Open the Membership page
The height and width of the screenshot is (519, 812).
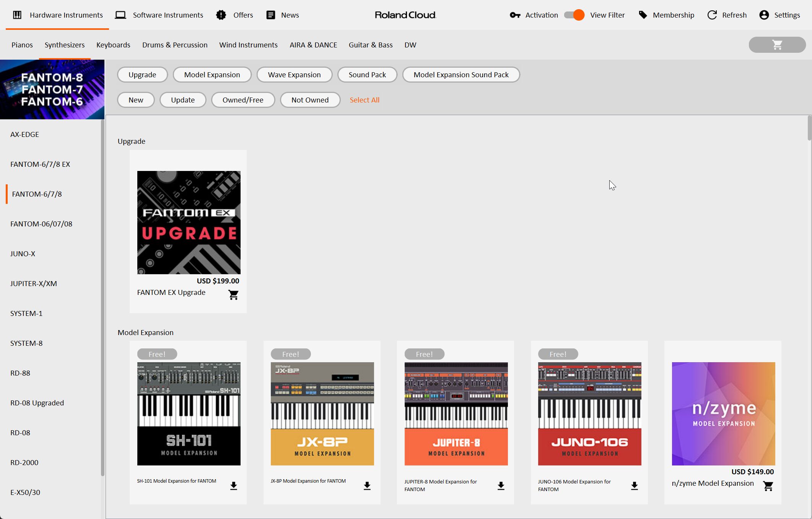point(666,15)
